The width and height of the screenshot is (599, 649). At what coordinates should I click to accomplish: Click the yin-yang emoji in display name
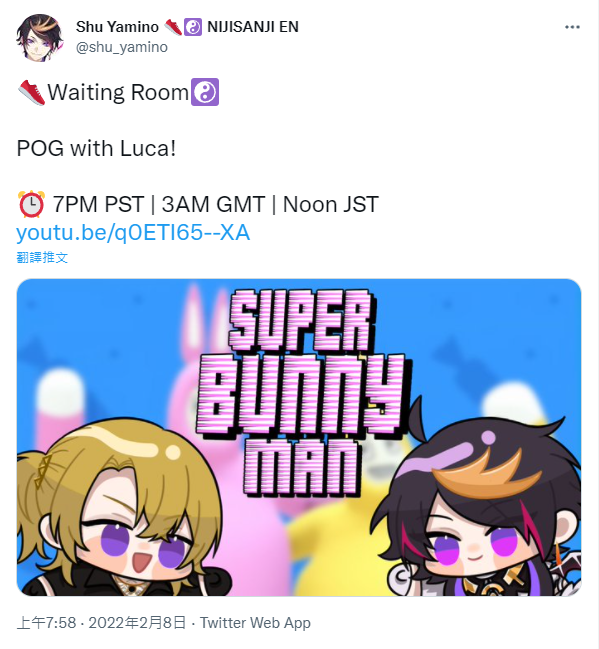[192, 27]
